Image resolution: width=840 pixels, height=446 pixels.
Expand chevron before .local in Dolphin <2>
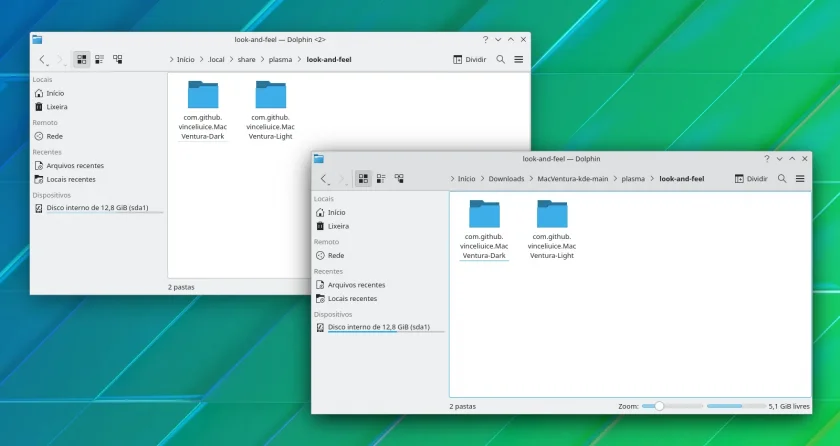[202, 59]
